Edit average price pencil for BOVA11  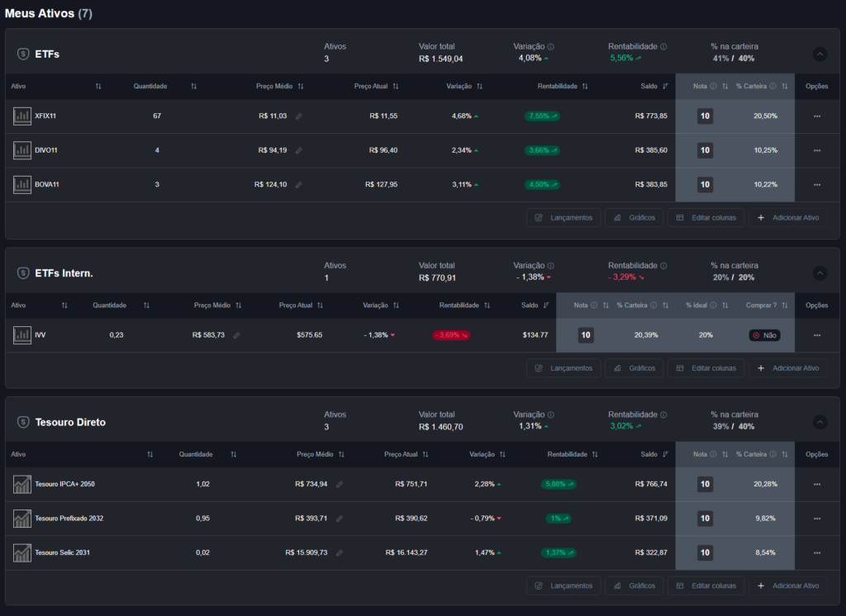pyautogui.click(x=299, y=184)
